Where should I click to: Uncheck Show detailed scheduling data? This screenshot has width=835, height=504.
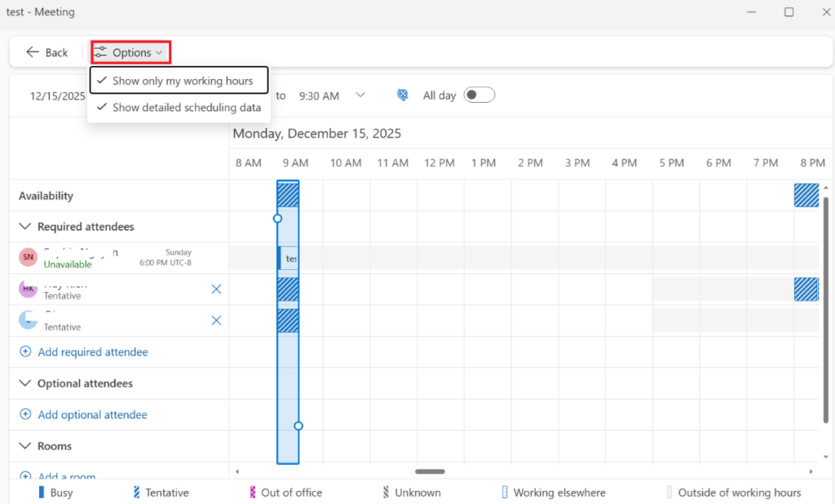click(x=179, y=107)
